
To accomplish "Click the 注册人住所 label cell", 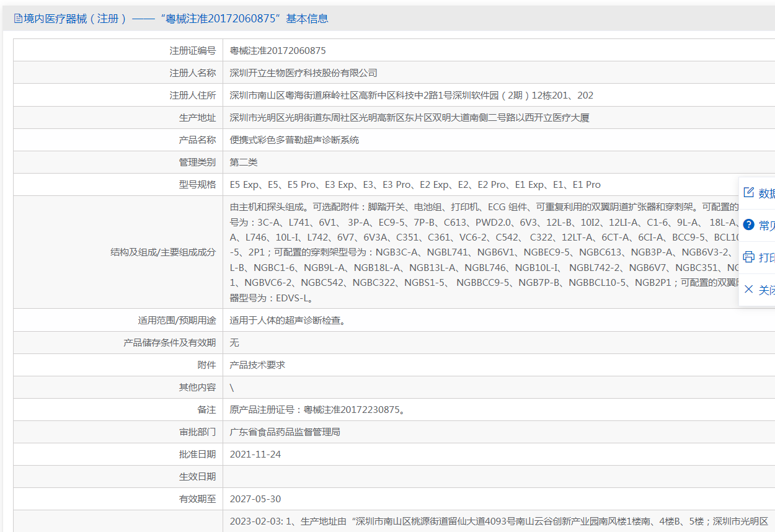I will pyautogui.click(x=118, y=95).
